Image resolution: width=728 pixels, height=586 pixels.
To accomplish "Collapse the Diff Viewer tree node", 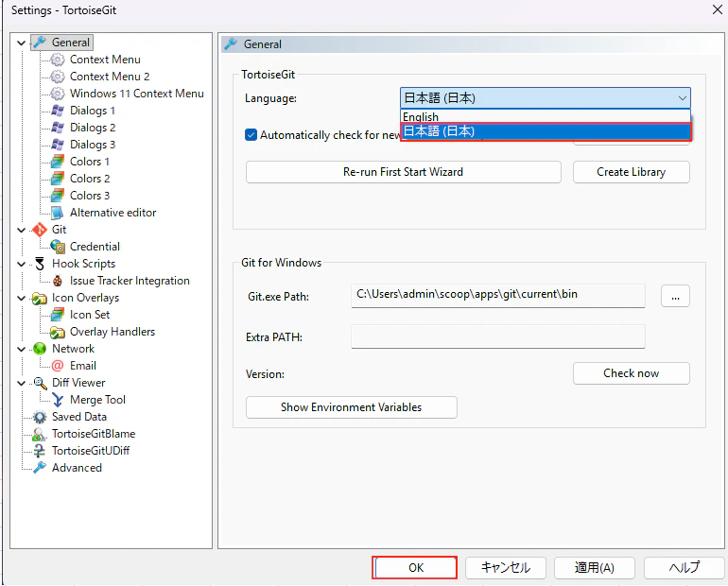I will 22,383.
